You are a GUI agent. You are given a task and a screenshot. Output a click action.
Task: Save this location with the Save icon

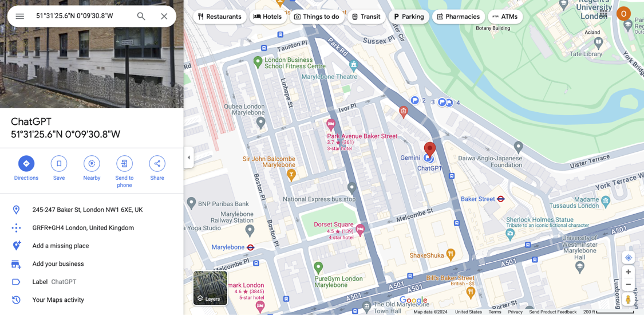tap(59, 163)
